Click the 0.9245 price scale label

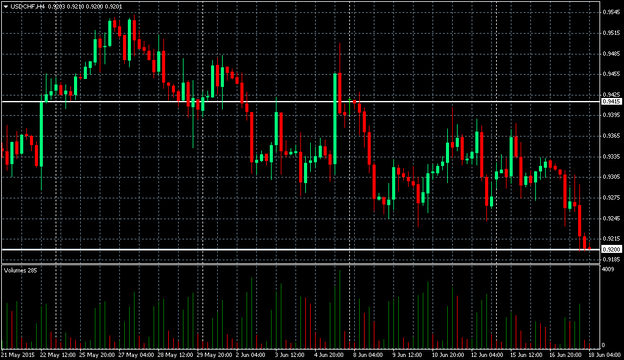611,218
